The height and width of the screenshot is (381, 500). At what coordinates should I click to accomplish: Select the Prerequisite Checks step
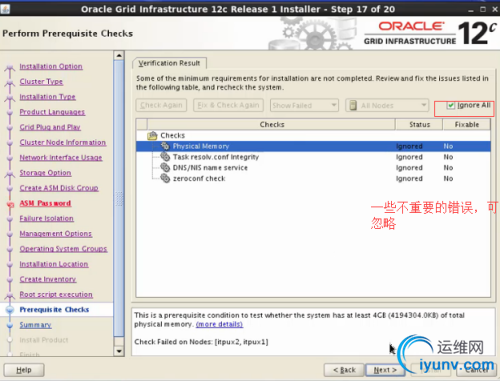(54, 310)
